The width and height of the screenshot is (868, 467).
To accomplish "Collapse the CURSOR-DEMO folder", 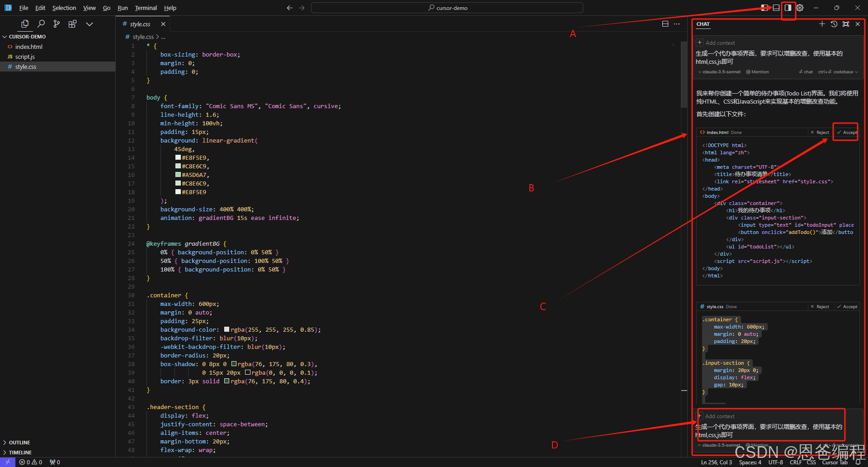I will click(27, 37).
